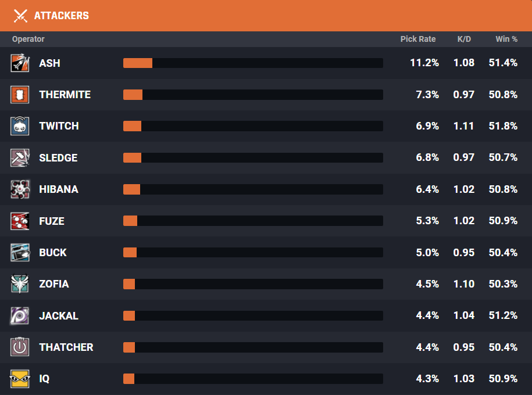Screen dimensions: 532x395
Task: Click Ash operator icon
Action: [x=20, y=63]
